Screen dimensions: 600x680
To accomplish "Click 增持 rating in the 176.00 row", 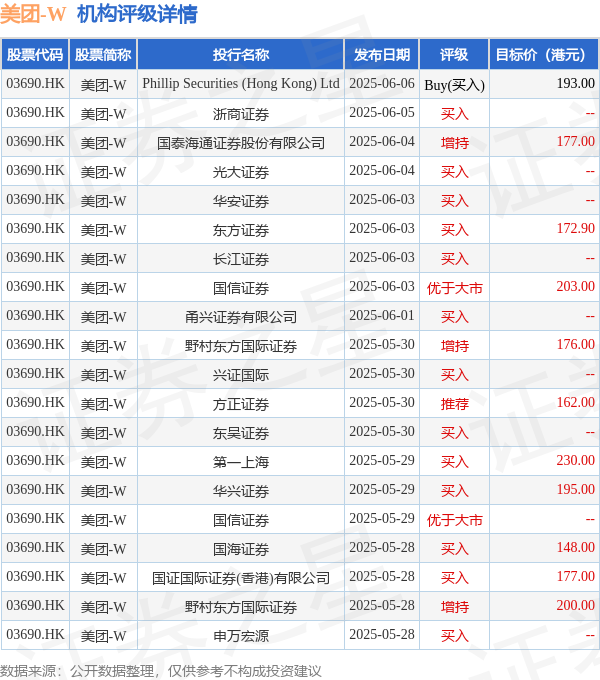I will tap(454, 346).
